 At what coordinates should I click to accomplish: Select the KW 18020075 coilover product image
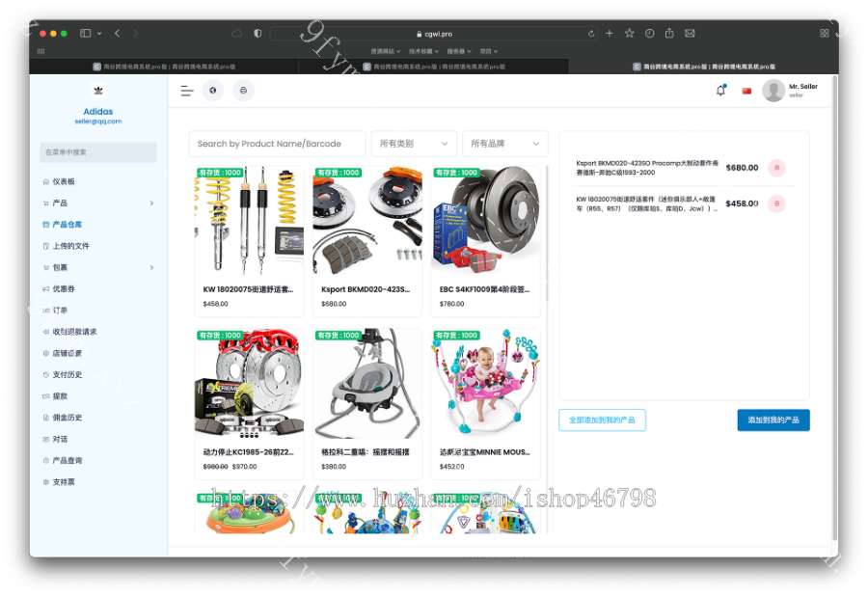[249, 220]
